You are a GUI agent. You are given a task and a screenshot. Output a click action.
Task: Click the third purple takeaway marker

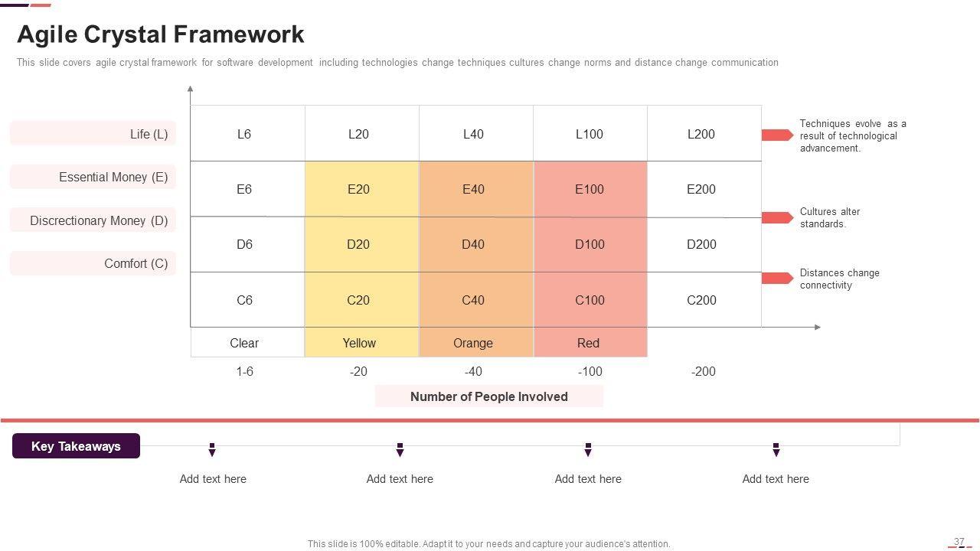pyautogui.click(x=588, y=450)
